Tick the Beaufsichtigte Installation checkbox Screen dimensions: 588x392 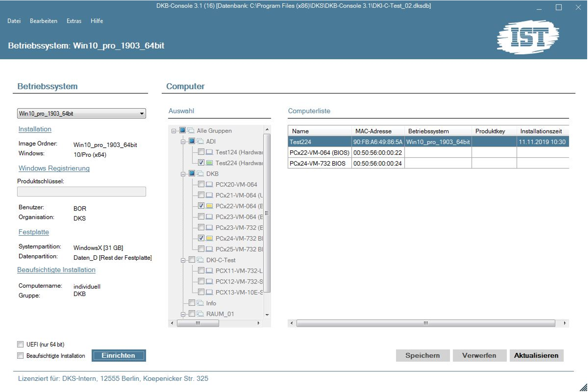click(x=21, y=356)
